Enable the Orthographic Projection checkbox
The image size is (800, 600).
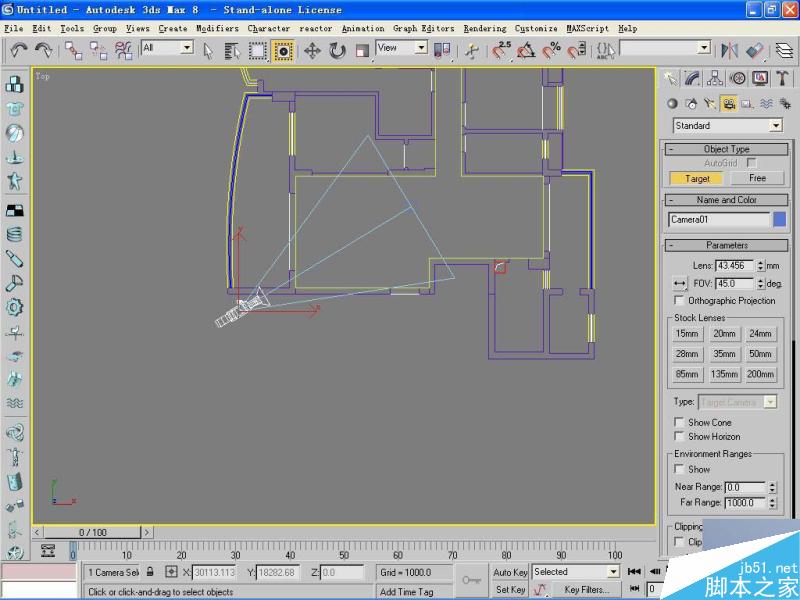pyautogui.click(x=680, y=300)
